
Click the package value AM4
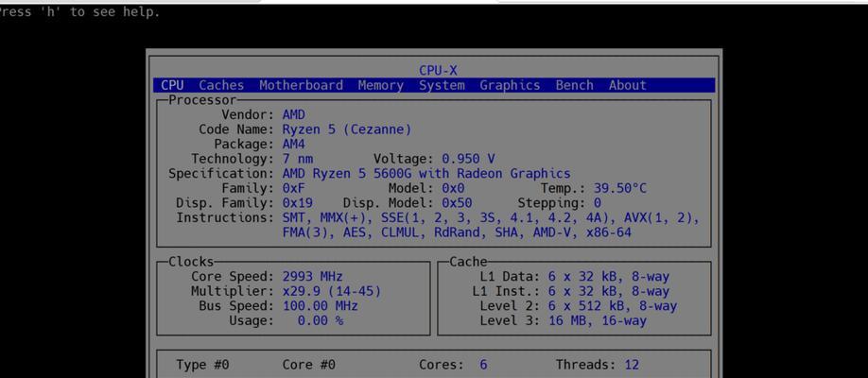[293, 145]
